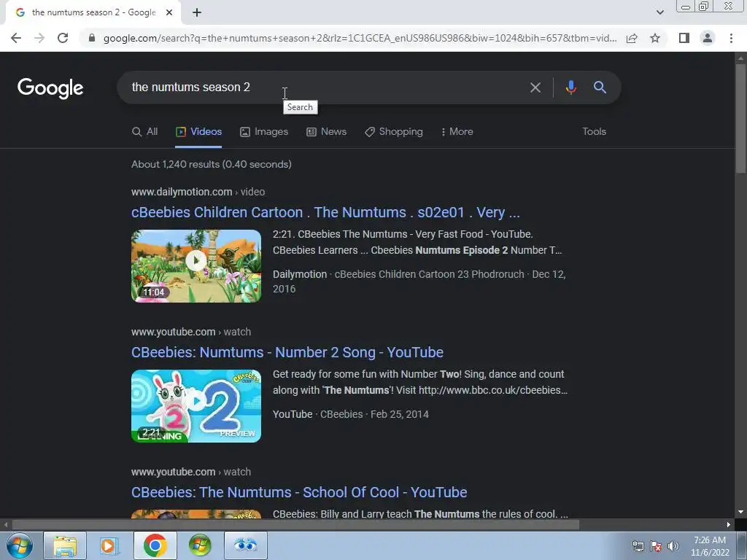Click the address bar URL
The height and width of the screenshot is (560, 747).
click(360, 38)
